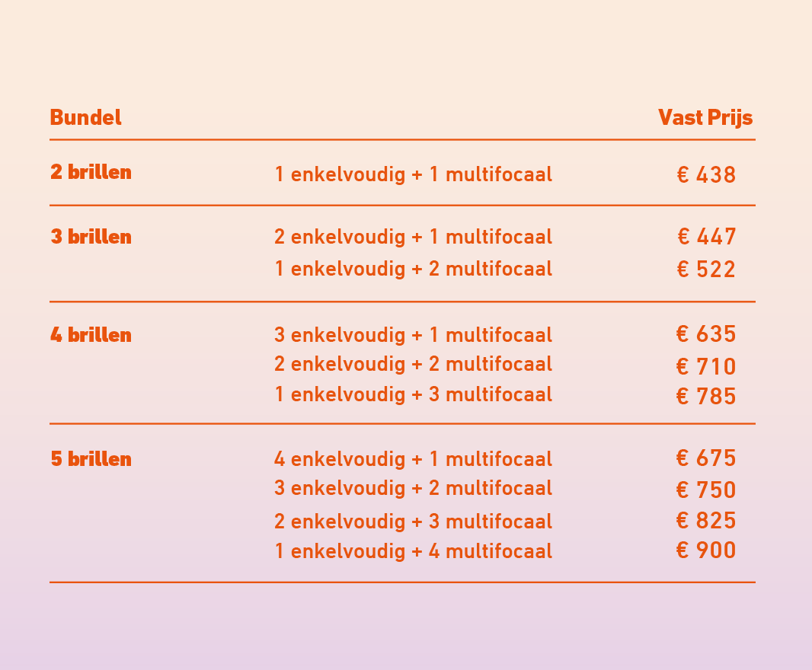
Task: Click the Vast Prijs column header
Action: tap(705, 118)
